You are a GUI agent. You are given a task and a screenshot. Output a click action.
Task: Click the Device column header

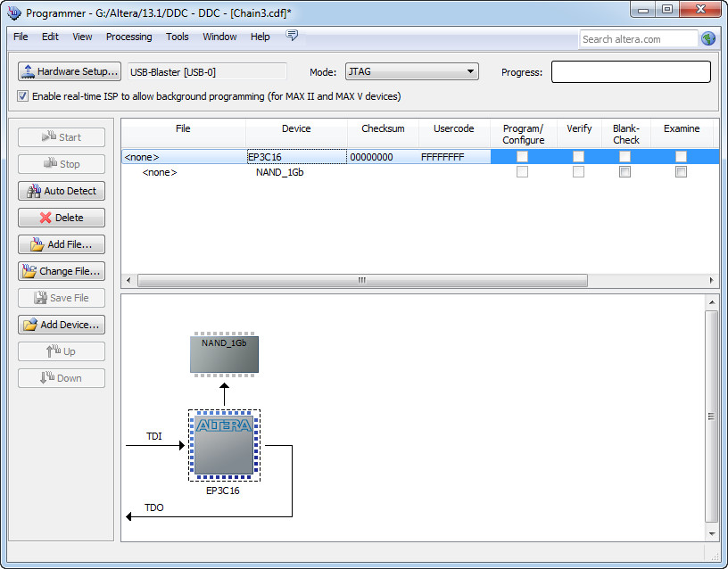coord(296,134)
